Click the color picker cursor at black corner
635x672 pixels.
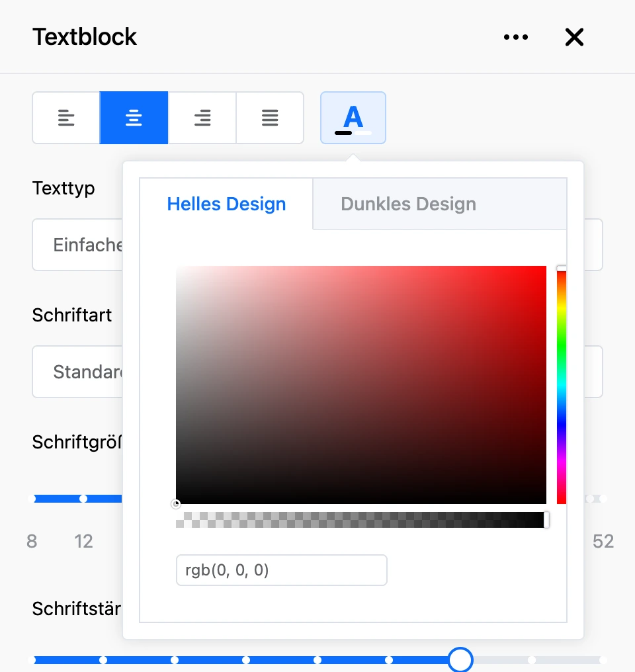[x=176, y=503]
